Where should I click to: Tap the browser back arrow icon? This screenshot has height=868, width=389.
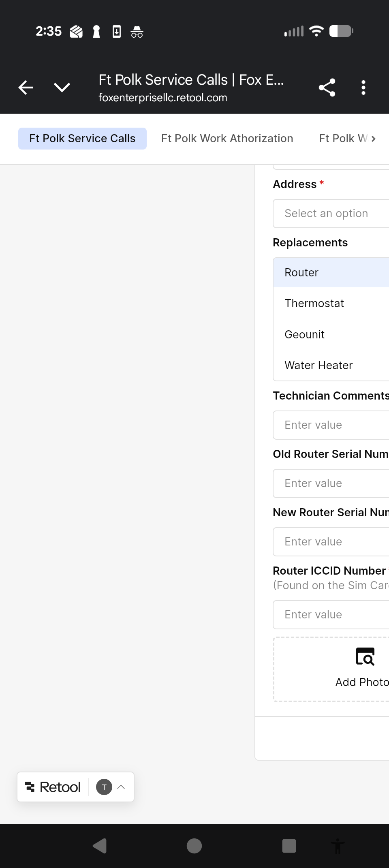tap(26, 88)
